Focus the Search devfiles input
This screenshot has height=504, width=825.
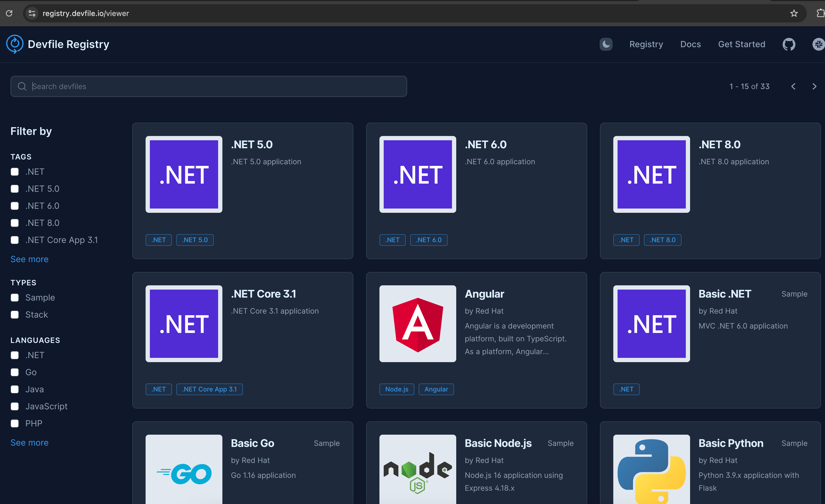[x=209, y=86]
